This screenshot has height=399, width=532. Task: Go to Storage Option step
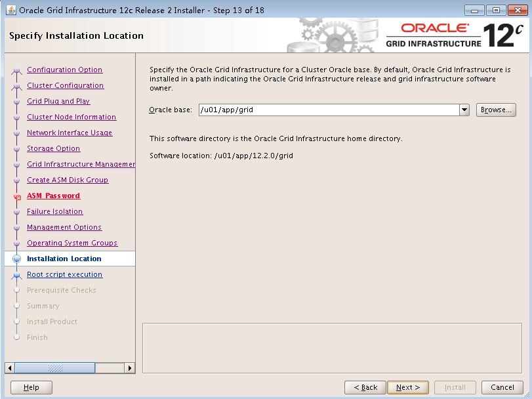coord(54,148)
